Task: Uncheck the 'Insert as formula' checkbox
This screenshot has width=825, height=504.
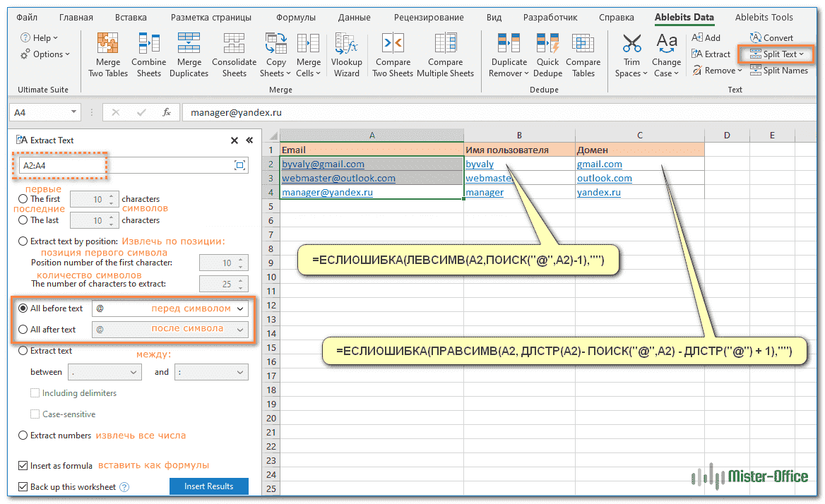Action: click(23, 465)
